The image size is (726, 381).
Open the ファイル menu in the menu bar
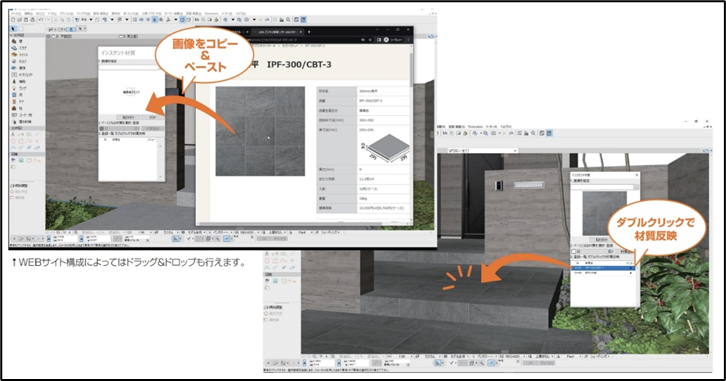pyautogui.click(x=16, y=14)
